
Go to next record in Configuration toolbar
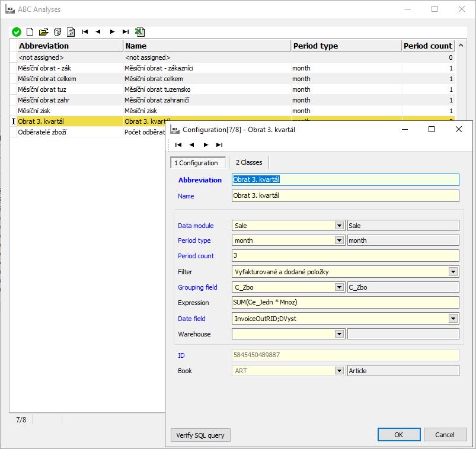pyautogui.click(x=206, y=145)
